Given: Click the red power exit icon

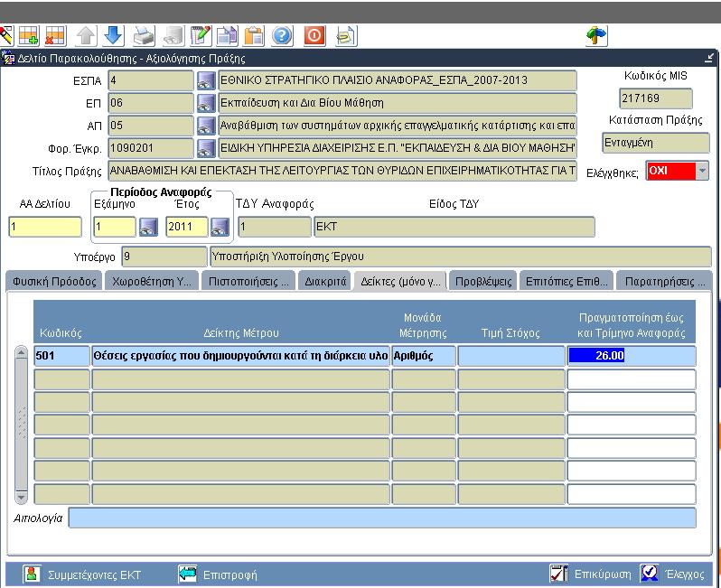Looking at the screenshot, I should point(314,36).
